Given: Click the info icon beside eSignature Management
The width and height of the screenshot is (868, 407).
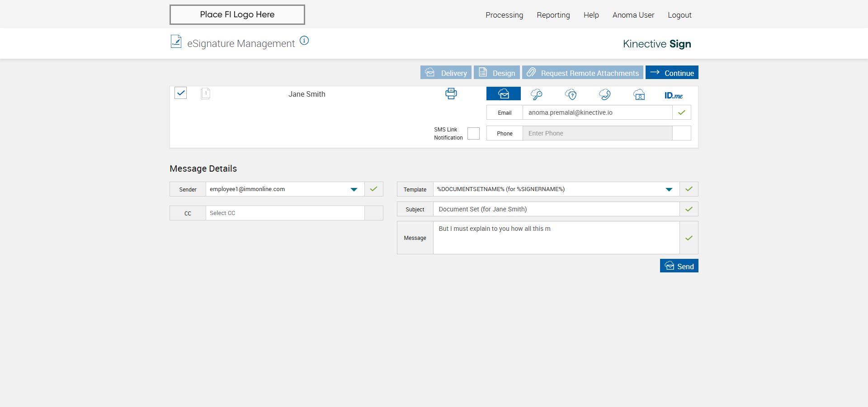Looking at the screenshot, I should coord(304,41).
